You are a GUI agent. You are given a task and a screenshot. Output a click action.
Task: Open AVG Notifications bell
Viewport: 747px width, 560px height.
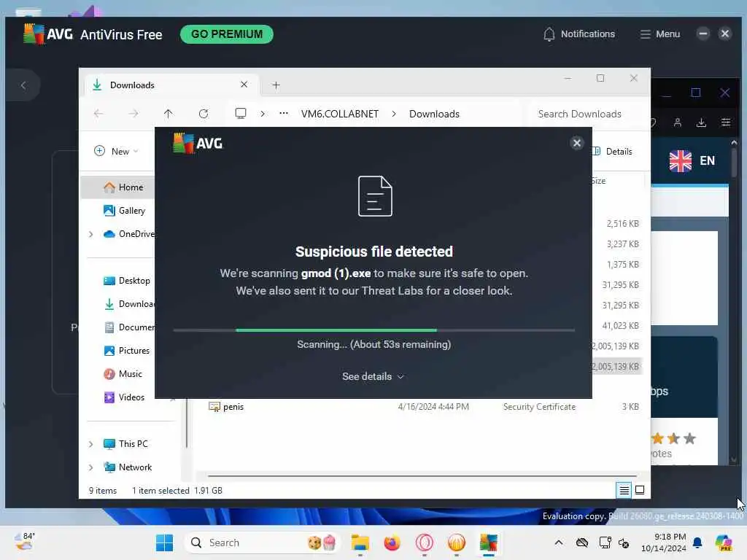578,34
